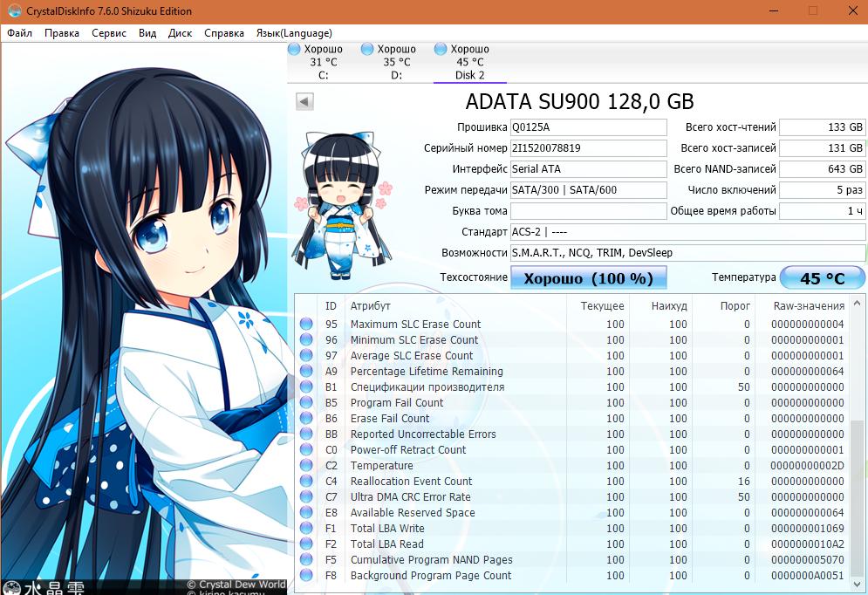868x595 pixels.
Task: Click status orb for Temperature attribute
Action: pyautogui.click(x=306, y=466)
